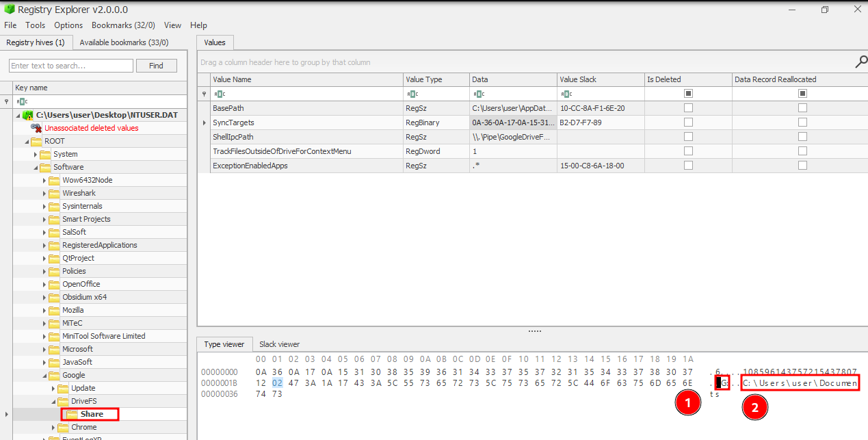Sort by Value Slack column header
868x440 pixels.
pos(601,79)
